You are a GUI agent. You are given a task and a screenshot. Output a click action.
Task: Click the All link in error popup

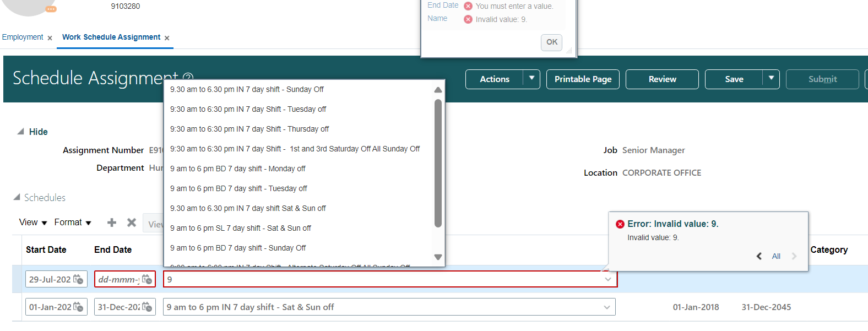(x=776, y=256)
